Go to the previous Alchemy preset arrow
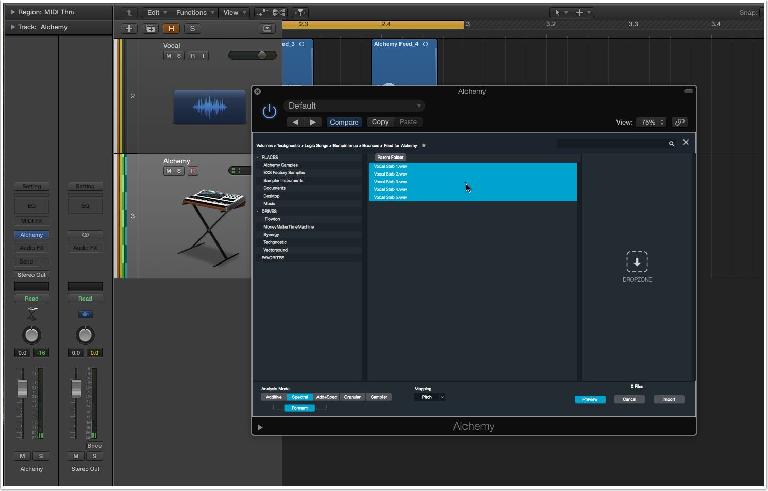Viewport: 768px width, 491px height. coord(295,122)
